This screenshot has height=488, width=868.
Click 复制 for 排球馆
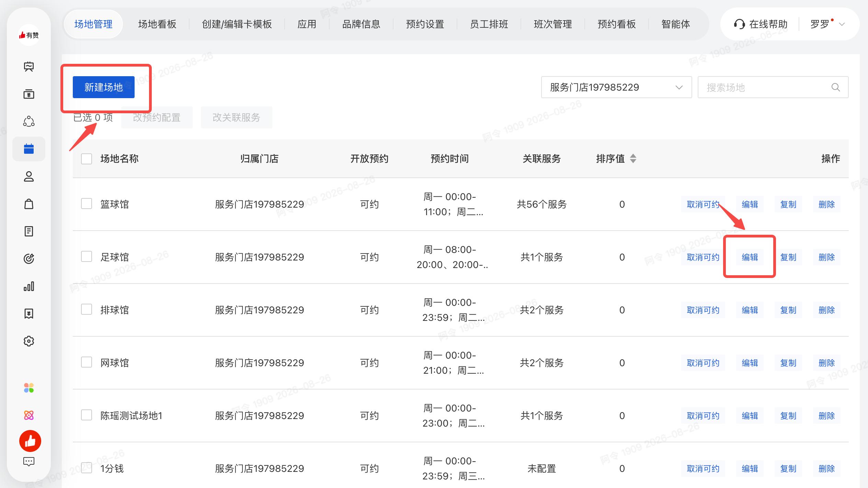788,310
